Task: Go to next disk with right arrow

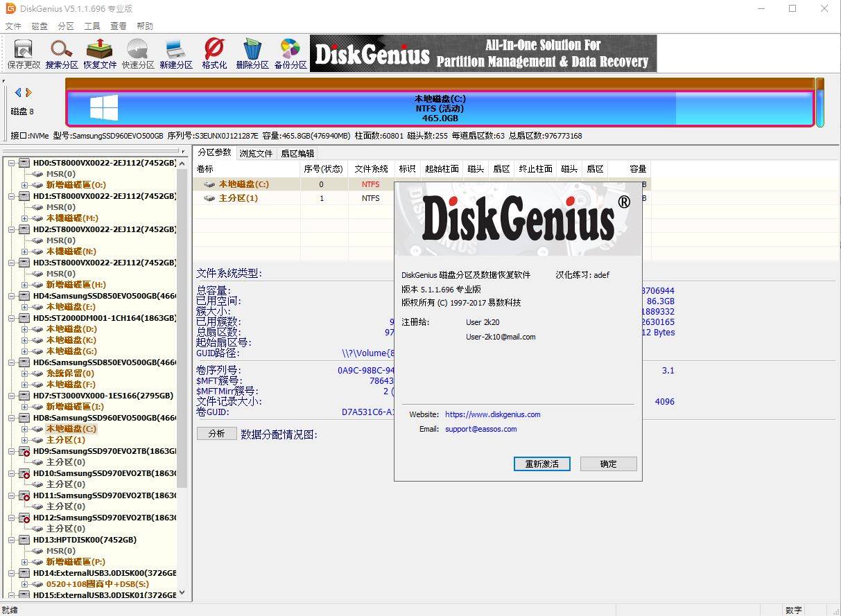Action: (28, 92)
